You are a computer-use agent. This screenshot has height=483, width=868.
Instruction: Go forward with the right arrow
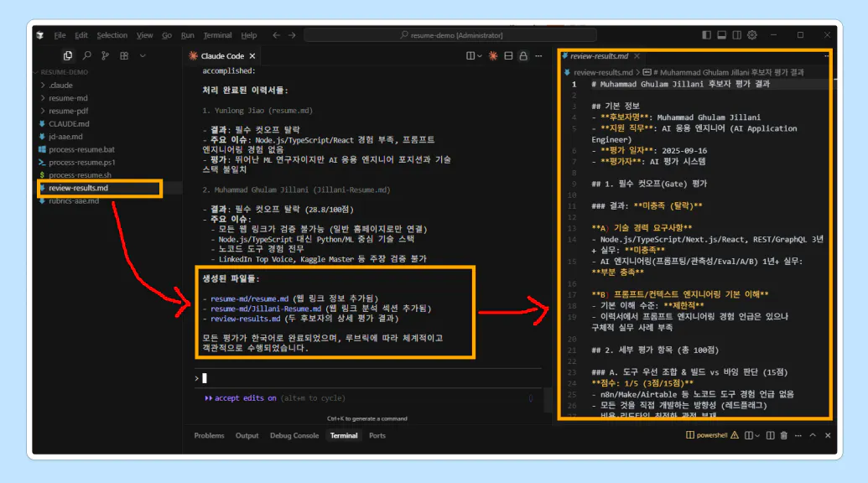(x=292, y=35)
